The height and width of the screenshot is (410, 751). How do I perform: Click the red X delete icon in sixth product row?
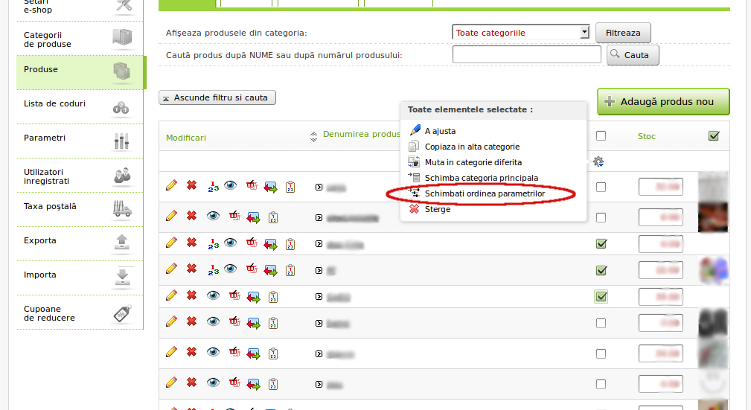pyautogui.click(x=192, y=321)
